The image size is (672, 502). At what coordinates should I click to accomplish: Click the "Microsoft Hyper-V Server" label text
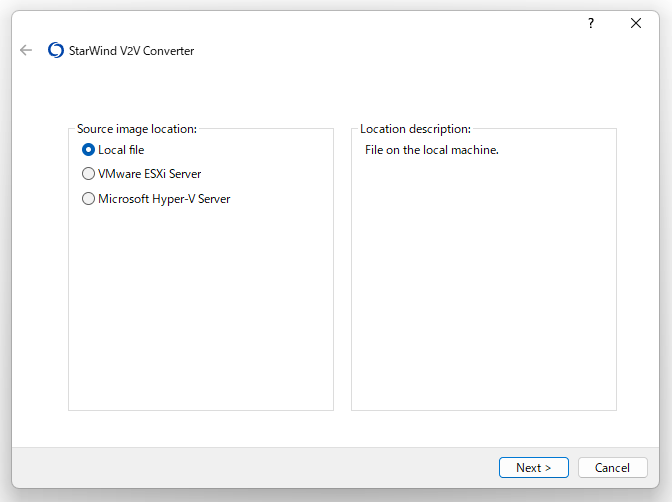[164, 199]
